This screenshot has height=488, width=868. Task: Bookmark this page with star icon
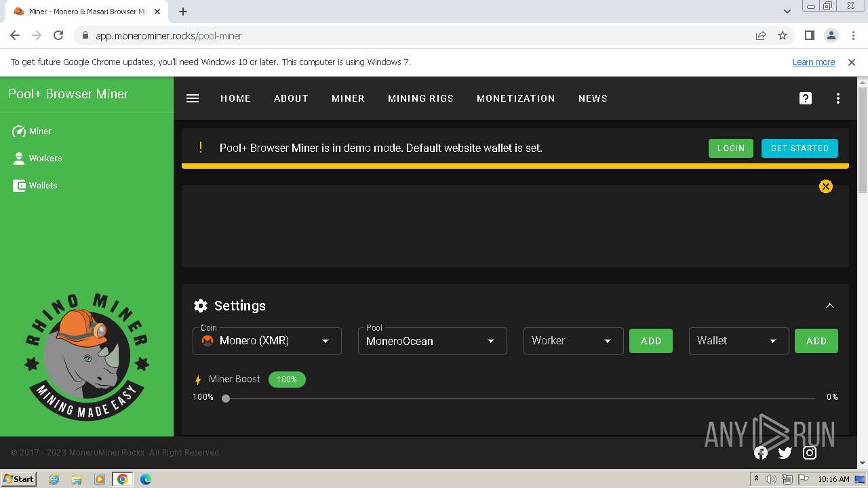coord(783,35)
